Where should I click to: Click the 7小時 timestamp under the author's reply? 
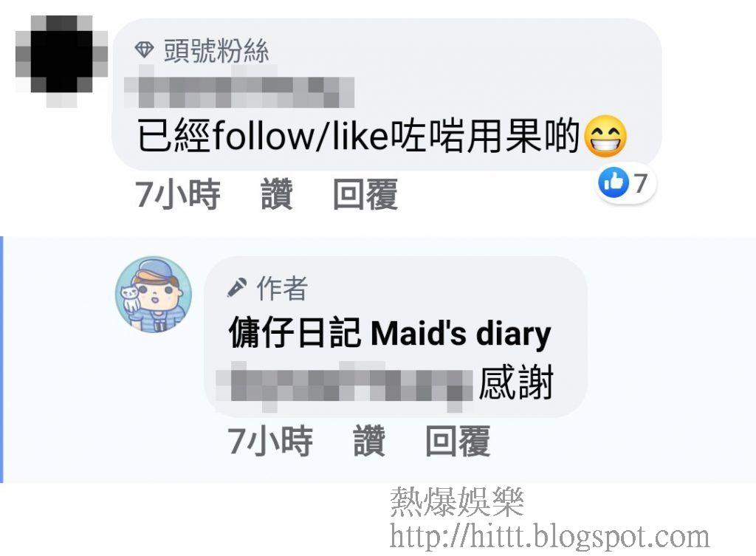(x=270, y=441)
